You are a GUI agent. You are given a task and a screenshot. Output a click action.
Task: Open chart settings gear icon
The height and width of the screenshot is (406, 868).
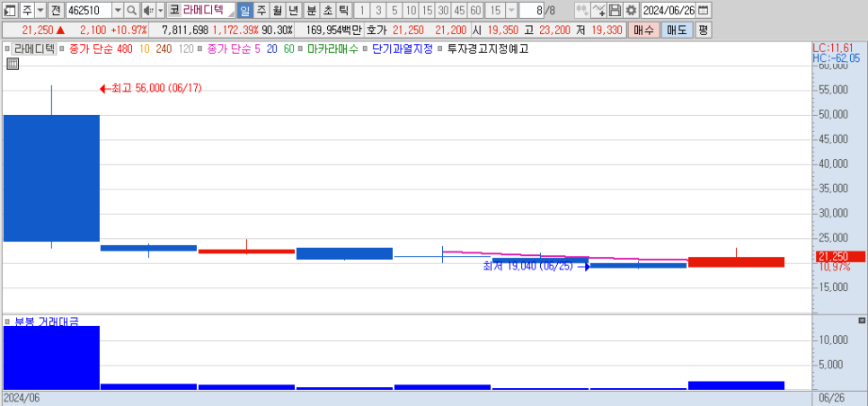pyautogui.click(x=631, y=11)
